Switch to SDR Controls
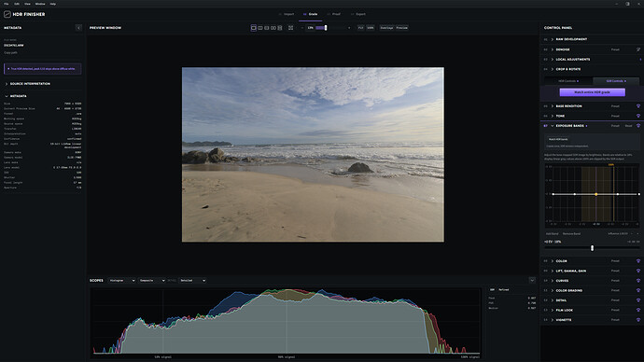Viewport: 644px width, 362px height. (x=616, y=81)
